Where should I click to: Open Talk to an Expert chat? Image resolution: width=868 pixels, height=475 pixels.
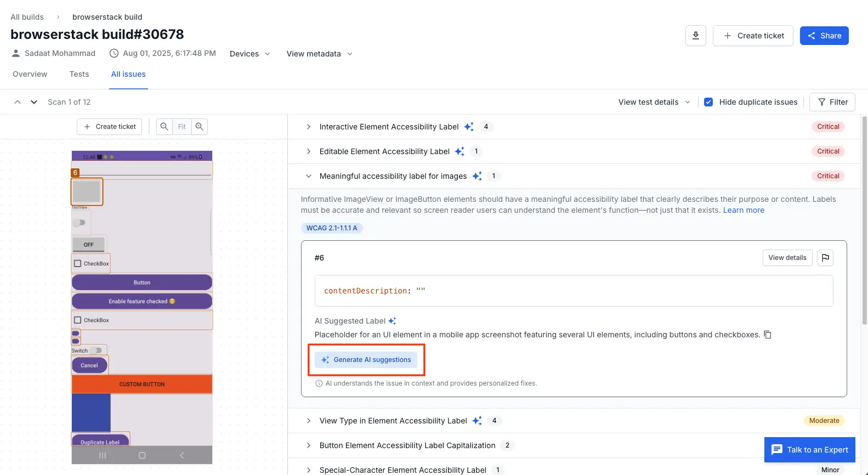[x=809, y=450]
